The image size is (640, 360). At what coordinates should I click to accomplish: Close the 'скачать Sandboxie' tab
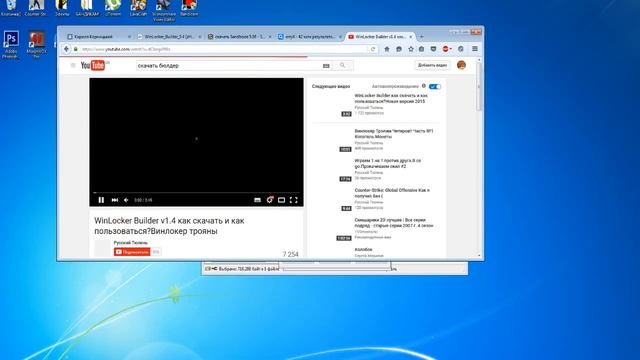(270, 37)
